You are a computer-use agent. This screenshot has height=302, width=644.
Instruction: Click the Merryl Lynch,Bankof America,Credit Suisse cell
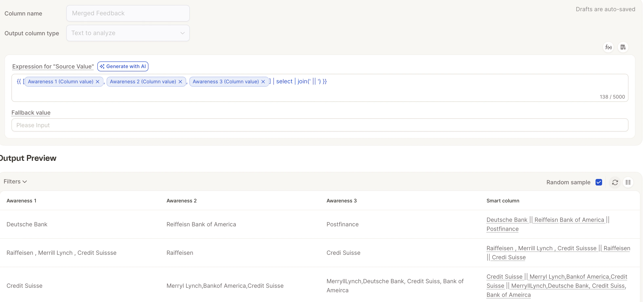[225, 286]
